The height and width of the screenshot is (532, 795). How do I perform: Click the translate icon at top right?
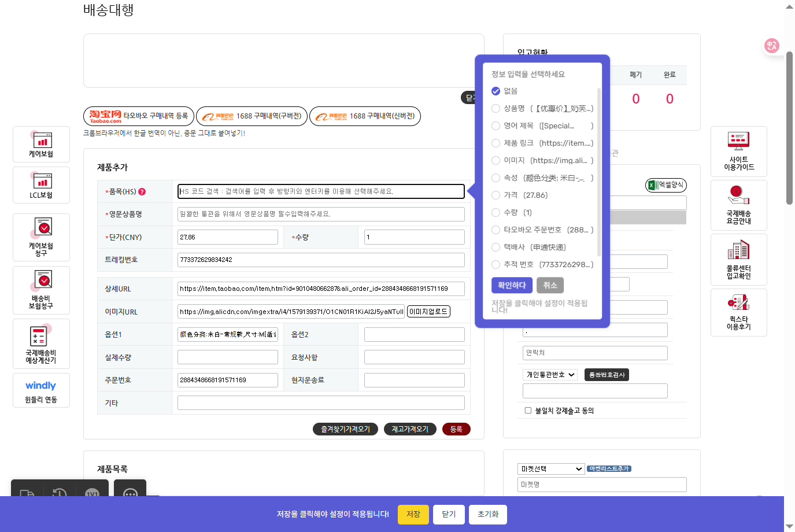click(771, 46)
